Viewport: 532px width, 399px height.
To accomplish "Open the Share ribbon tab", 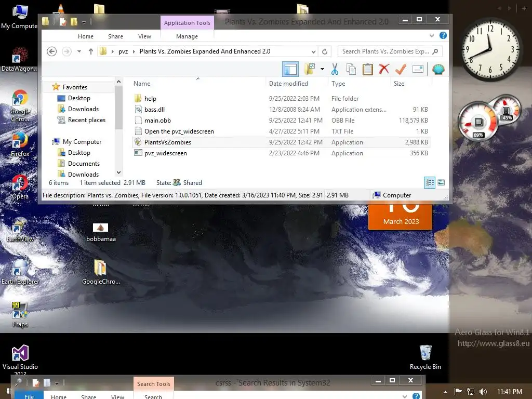I will click(x=115, y=36).
